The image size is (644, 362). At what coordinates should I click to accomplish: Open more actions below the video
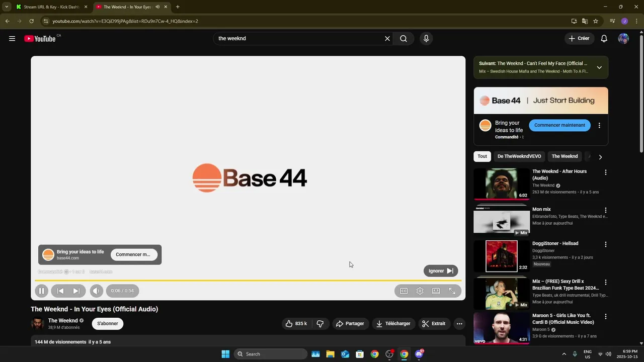tap(459, 323)
